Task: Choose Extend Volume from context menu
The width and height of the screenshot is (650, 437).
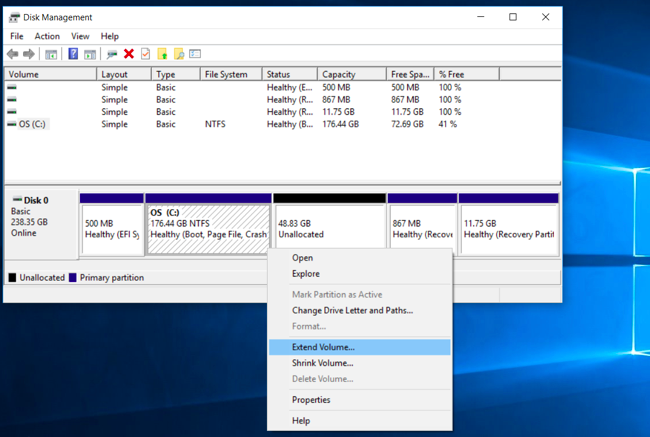Action: [x=323, y=347]
